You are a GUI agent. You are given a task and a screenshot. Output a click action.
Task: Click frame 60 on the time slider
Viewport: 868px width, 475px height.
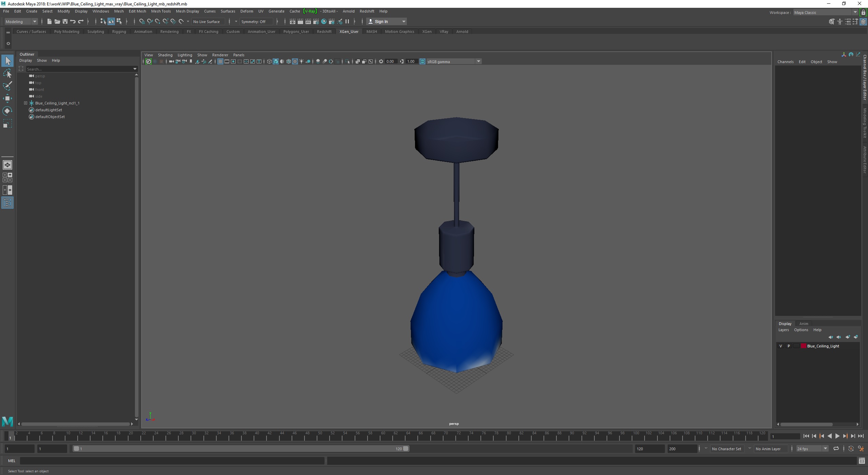click(x=383, y=436)
